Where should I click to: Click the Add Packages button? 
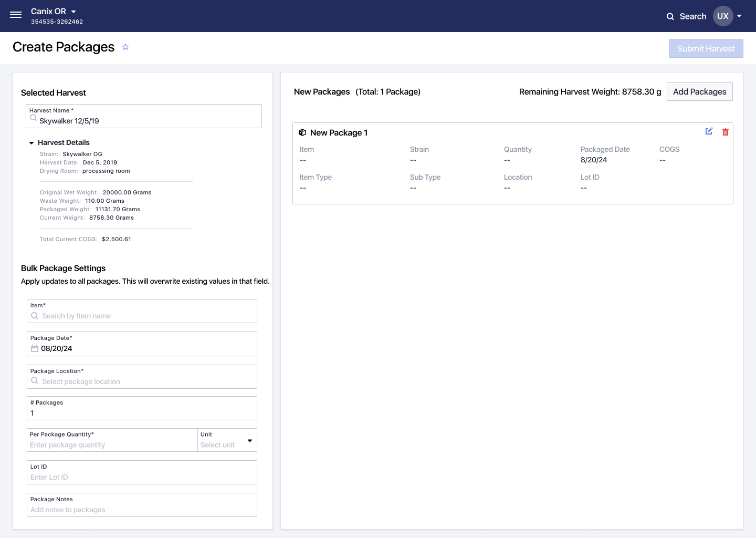[699, 91]
